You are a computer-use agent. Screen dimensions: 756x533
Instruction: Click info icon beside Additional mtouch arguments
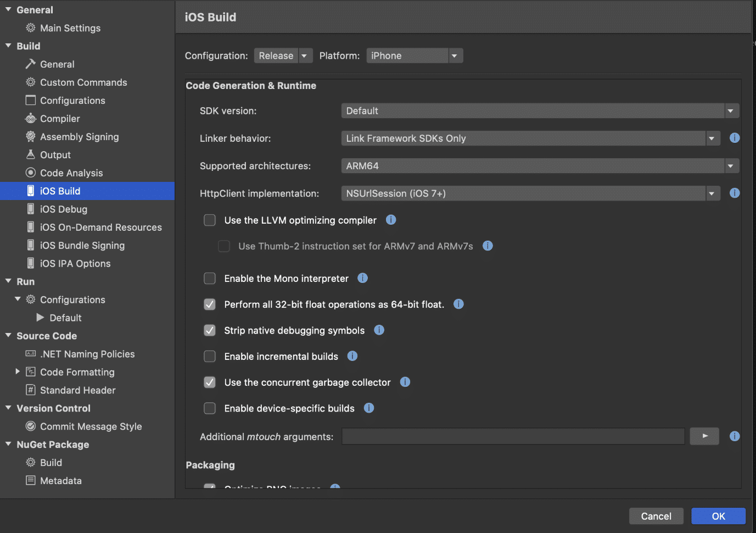735,436
